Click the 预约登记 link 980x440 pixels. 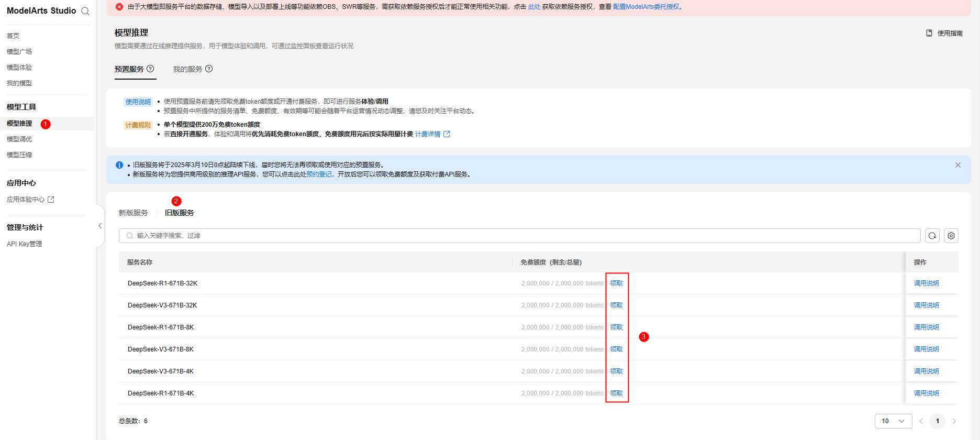click(x=319, y=174)
